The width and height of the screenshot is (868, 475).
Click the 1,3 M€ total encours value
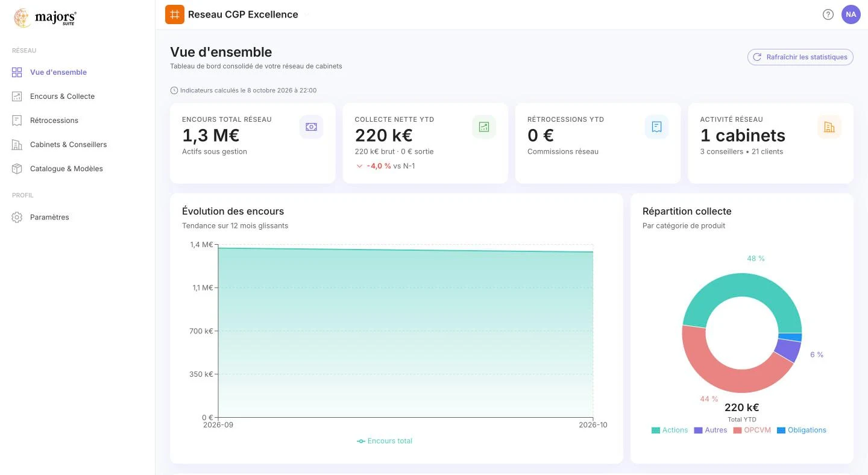coord(211,136)
